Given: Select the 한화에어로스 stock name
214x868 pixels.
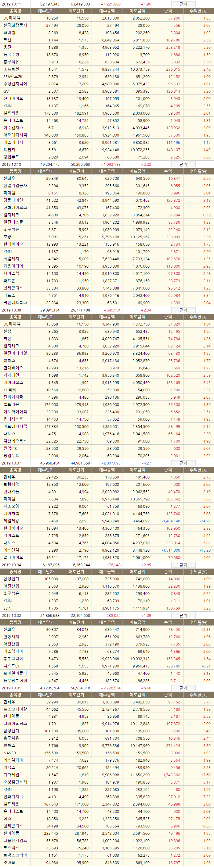Looking at the screenshot, I should click(x=15, y=208).
